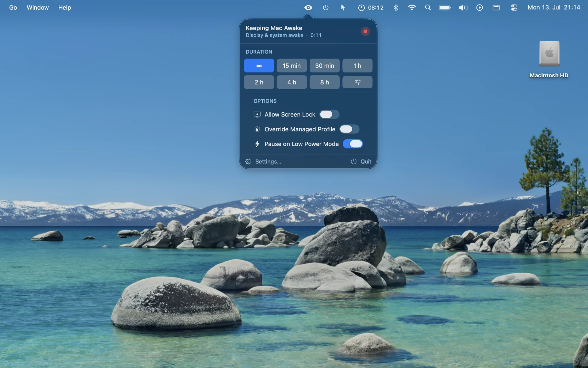588x368 pixels.
Task: Click the cursor arrow menu bar icon
Action: [x=343, y=8]
